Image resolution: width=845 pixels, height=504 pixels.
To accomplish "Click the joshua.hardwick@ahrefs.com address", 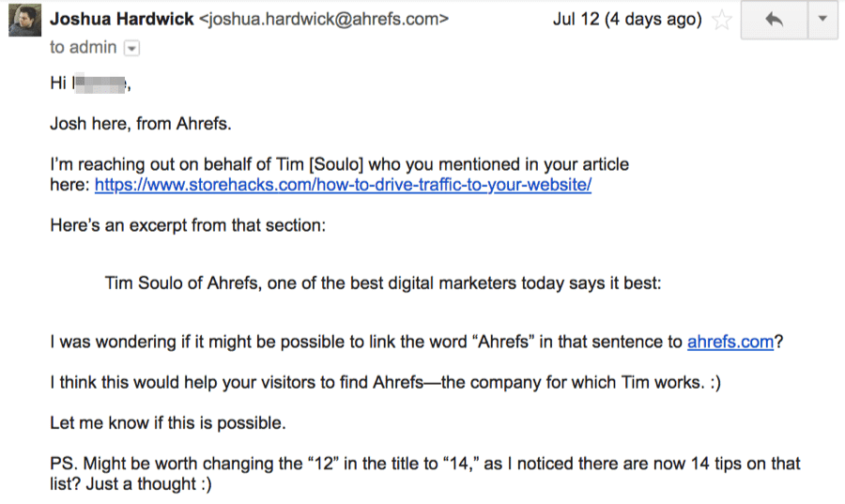I will (x=324, y=19).
